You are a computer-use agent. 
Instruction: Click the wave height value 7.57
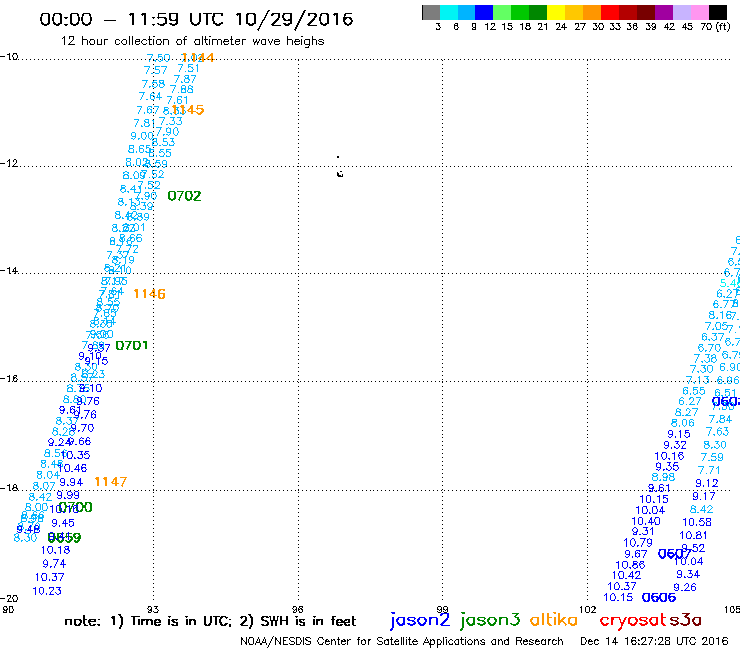156,70
